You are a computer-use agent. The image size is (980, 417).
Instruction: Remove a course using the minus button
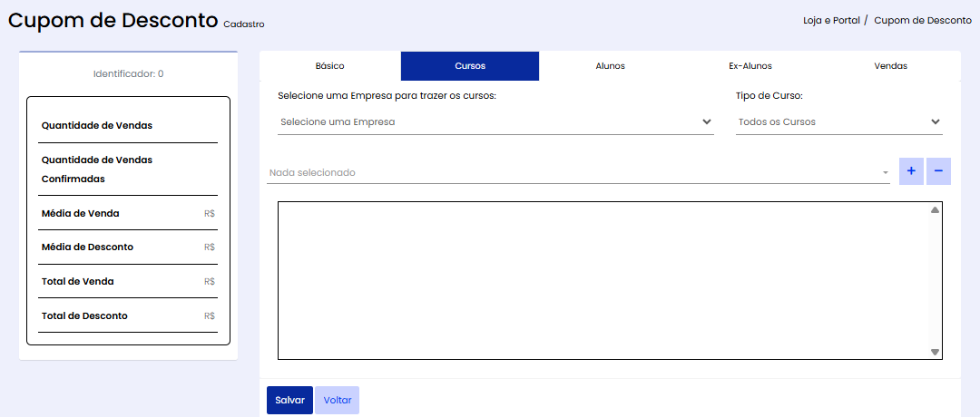(x=938, y=171)
